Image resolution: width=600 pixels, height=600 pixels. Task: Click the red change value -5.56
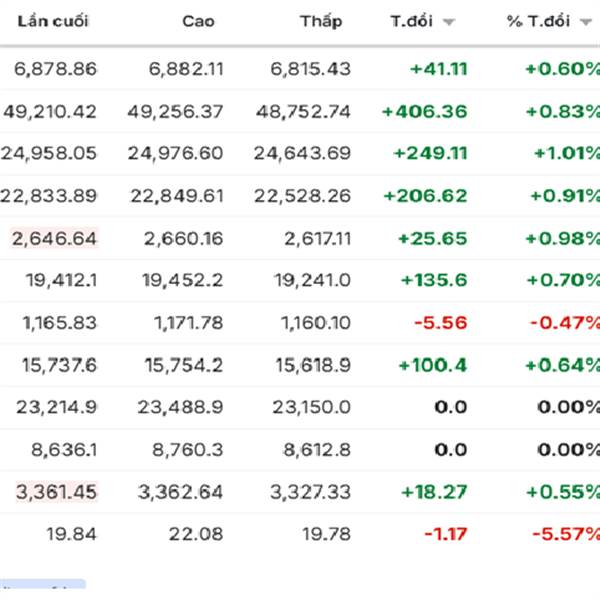(x=445, y=323)
